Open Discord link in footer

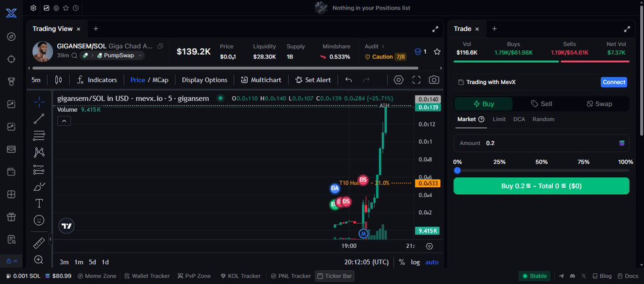(x=572, y=276)
